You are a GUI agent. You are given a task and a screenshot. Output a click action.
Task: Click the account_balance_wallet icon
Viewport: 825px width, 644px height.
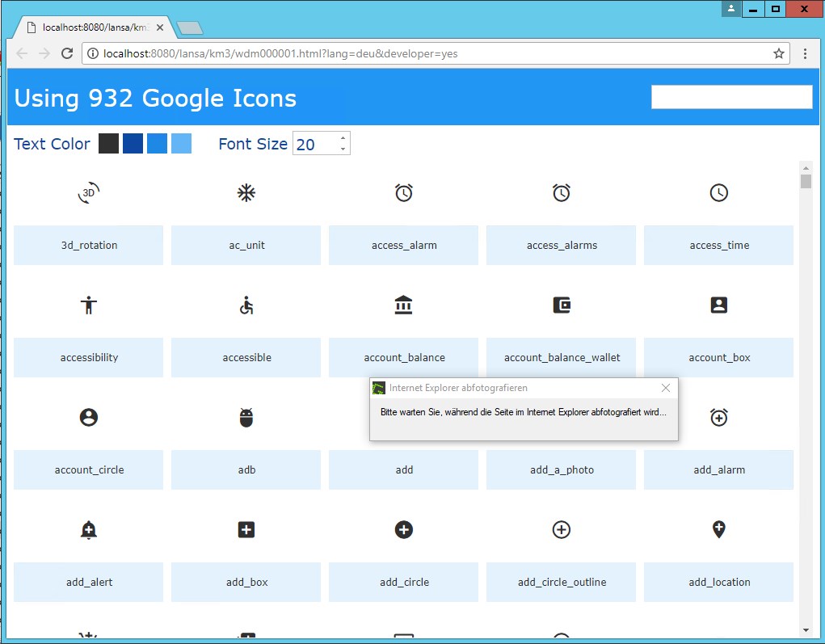pos(562,305)
